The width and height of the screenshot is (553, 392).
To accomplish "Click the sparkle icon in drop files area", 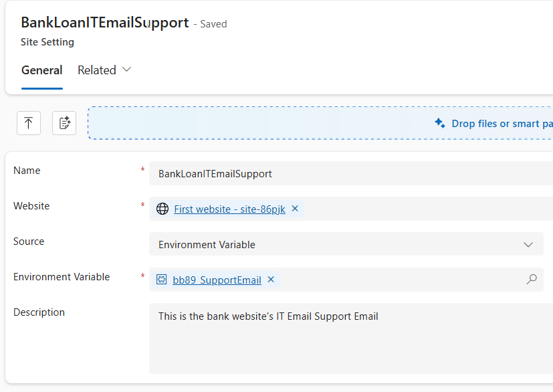I will [440, 123].
